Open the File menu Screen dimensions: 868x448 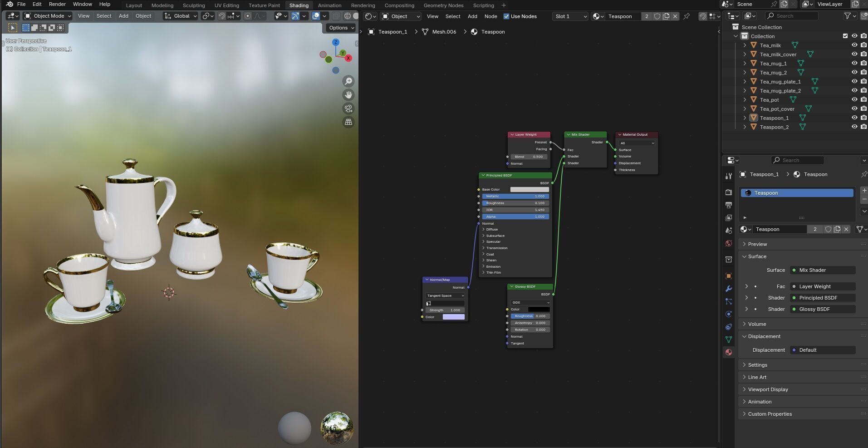tap(21, 4)
